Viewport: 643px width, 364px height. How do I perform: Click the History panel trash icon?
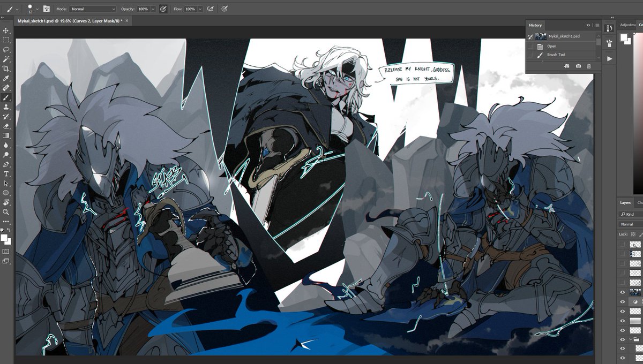(x=588, y=66)
